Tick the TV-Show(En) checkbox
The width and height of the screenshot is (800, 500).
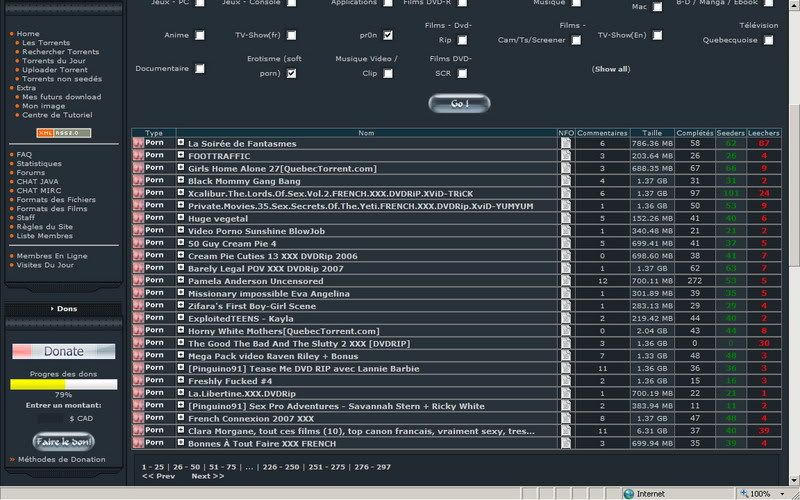point(658,35)
